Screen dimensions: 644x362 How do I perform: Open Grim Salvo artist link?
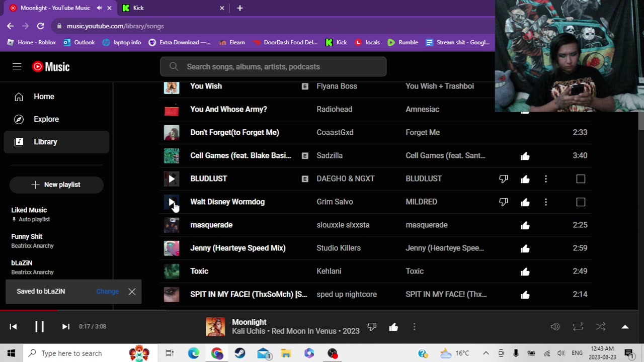[335, 202]
